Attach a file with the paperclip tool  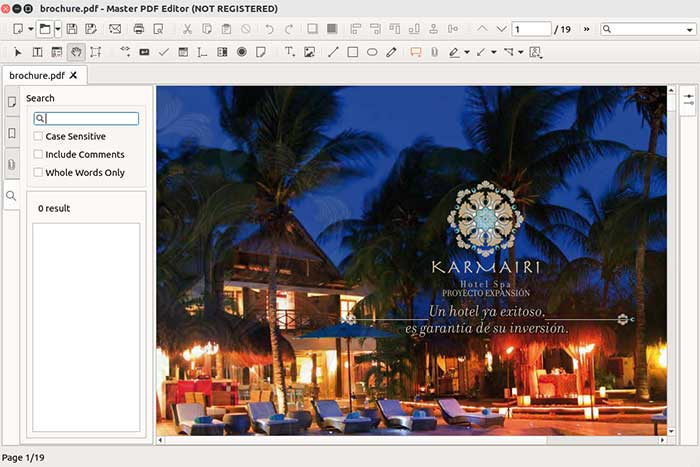(435, 52)
